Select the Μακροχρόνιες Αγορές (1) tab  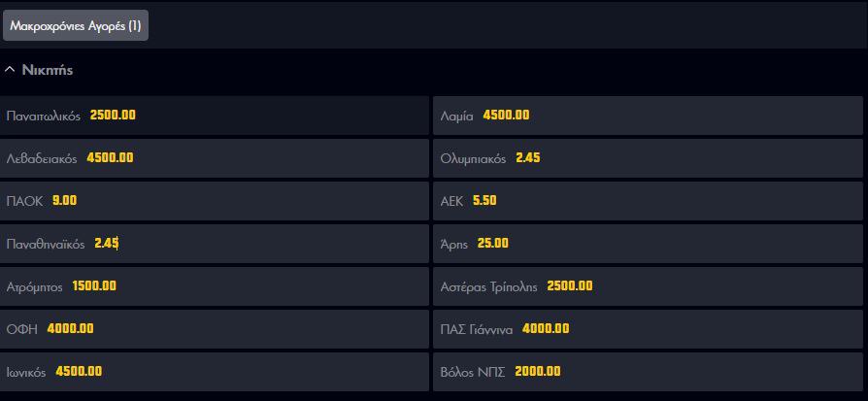point(76,25)
